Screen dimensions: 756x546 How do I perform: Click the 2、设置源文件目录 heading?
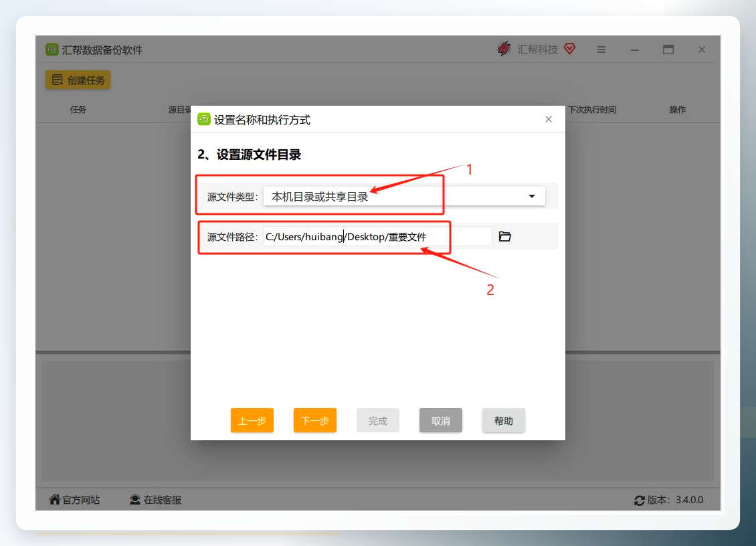pyautogui.click(x=250, y=155)
